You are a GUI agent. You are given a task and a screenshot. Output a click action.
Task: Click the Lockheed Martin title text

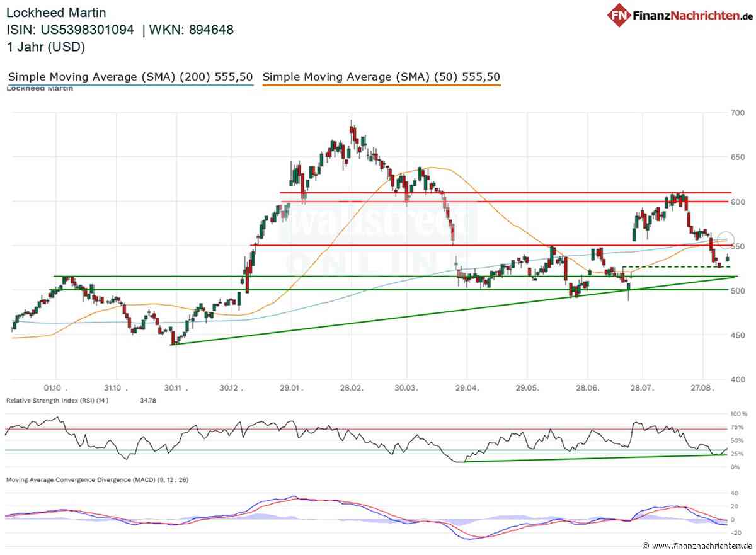pos(56,12)
